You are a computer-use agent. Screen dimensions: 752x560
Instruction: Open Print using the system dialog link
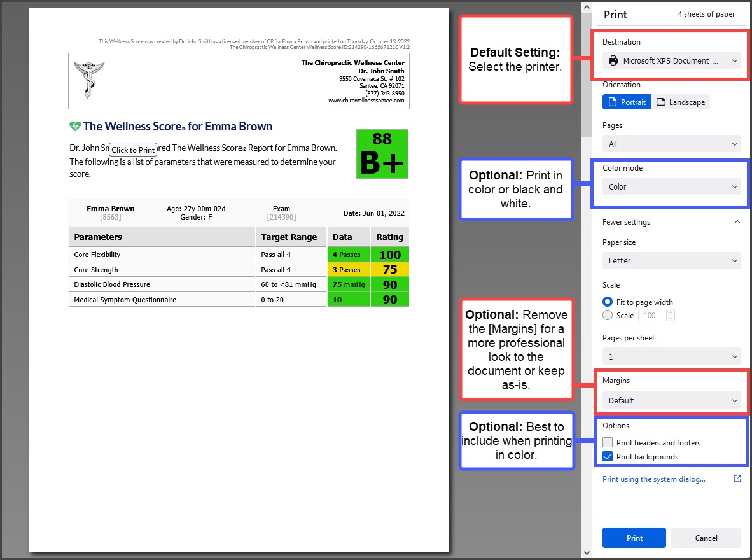click(653, 479)
